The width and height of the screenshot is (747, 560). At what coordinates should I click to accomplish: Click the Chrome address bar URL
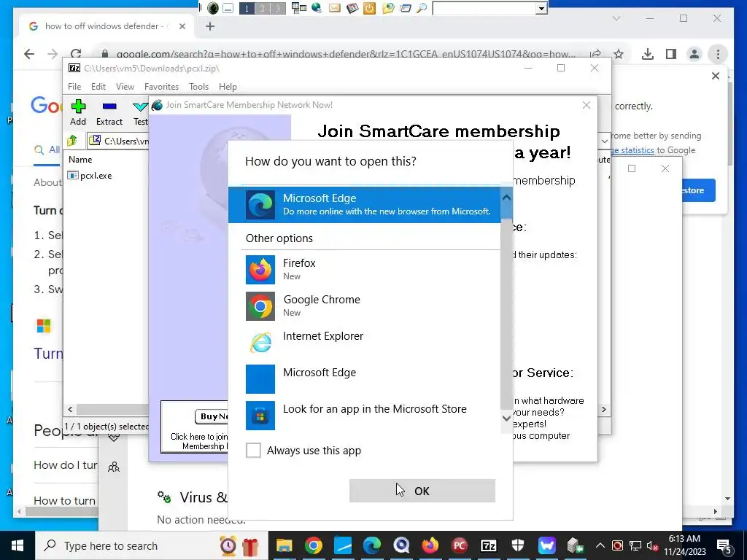pos(346,54)
